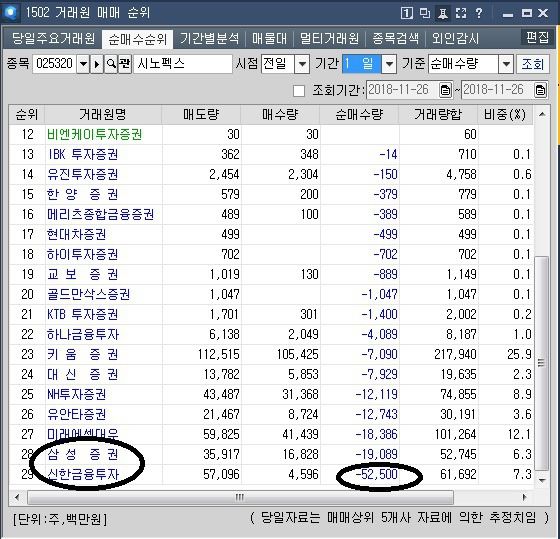Click the arrow next stock button
Image resolution: width=560 pixels, height=539 pixels.
[97, 64]
